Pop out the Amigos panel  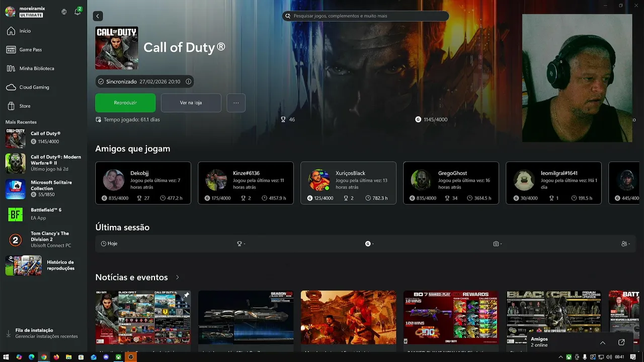click(x=621, y=342)
